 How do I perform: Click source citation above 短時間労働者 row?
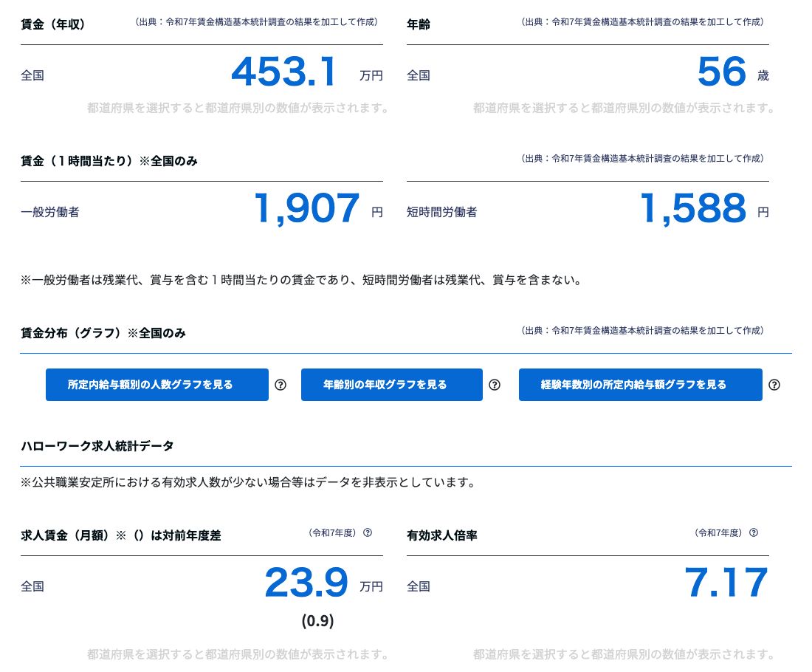(x=643, y=159)
